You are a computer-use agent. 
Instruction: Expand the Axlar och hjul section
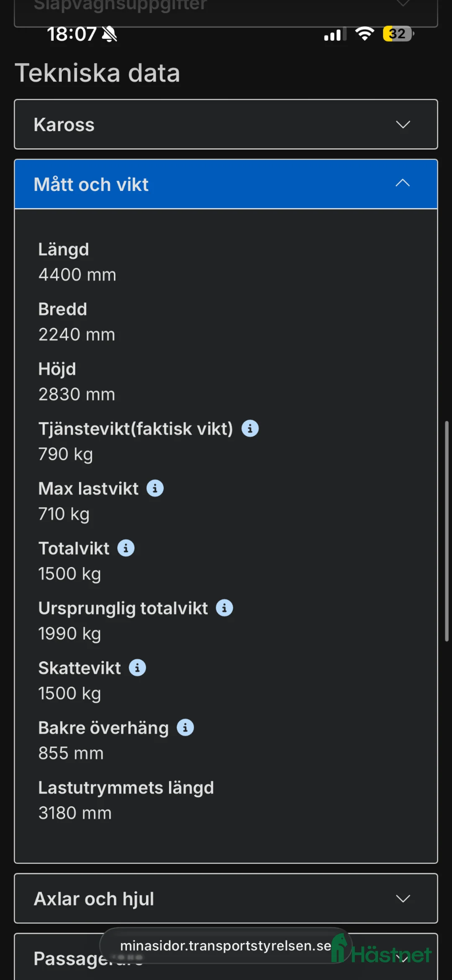pyautogui.click(x=226, y=898)
